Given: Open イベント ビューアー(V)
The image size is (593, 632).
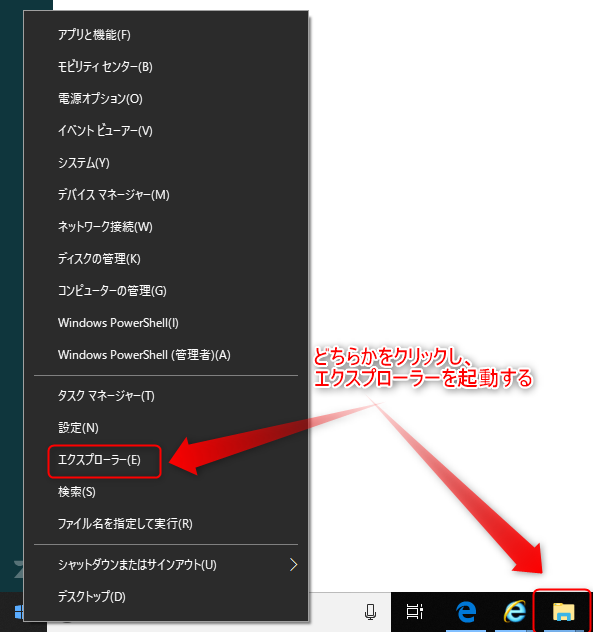Looking at the screenshot, I should 166,131.
